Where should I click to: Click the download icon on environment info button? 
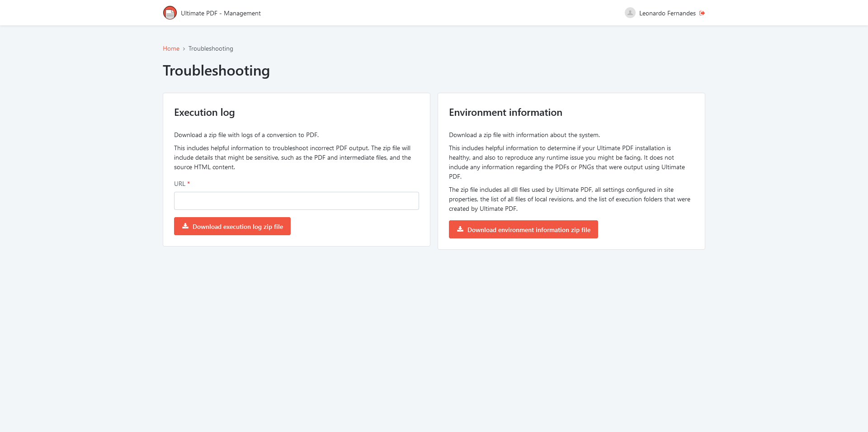[460, 229]
